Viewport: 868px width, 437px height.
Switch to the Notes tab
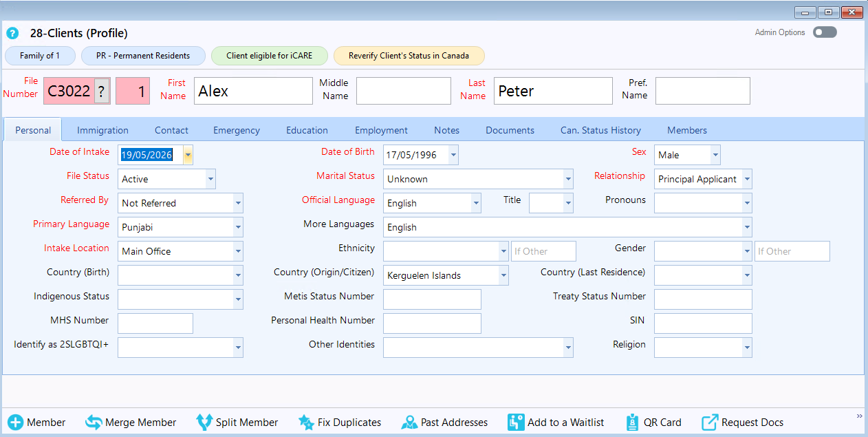(x=446, y=130)
